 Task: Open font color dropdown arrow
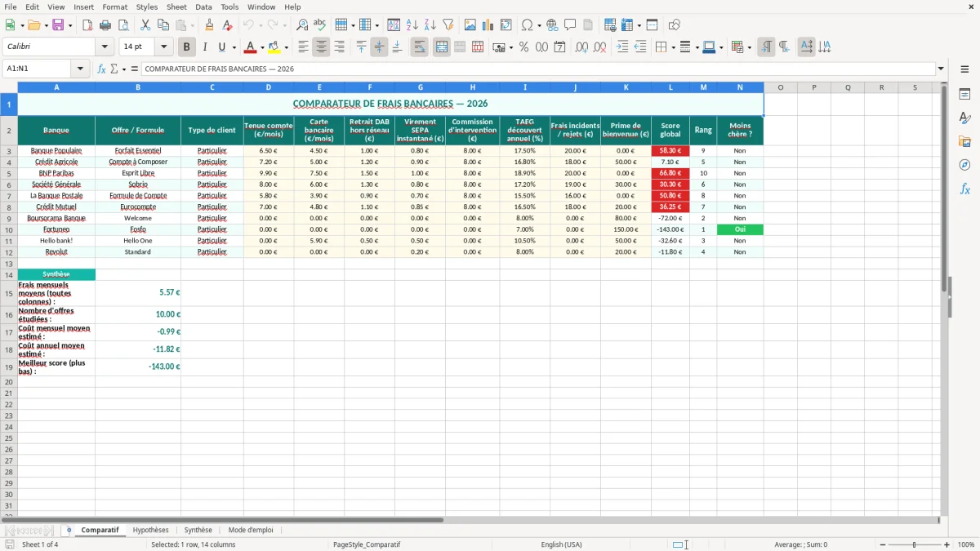262,47
